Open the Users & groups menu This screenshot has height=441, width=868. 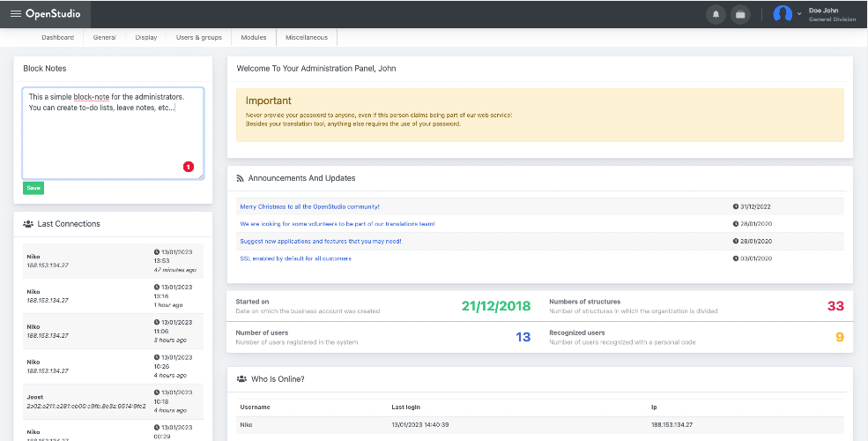199,38
